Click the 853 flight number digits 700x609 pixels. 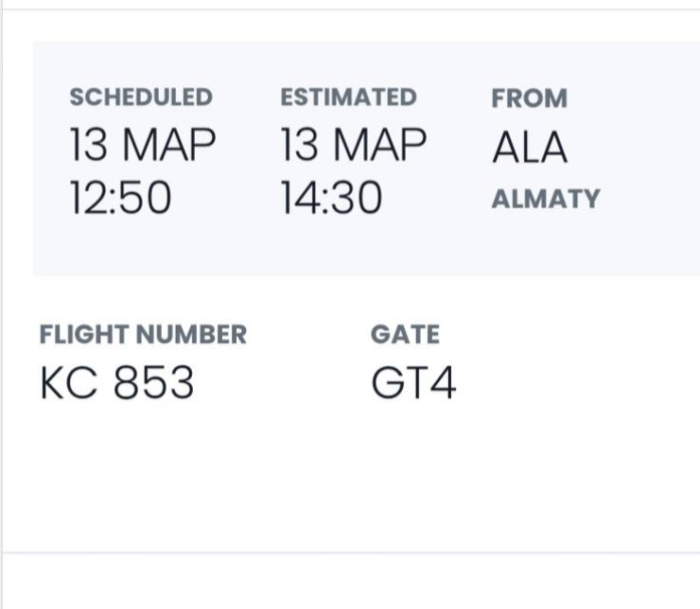click(153, 384)
